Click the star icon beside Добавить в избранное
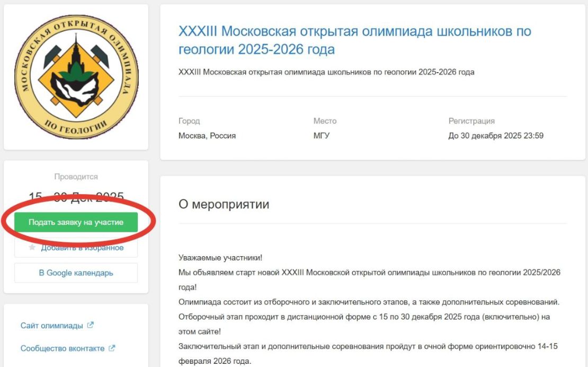The width and height of the screenshot is (588, 367). (x=32, y=247)
